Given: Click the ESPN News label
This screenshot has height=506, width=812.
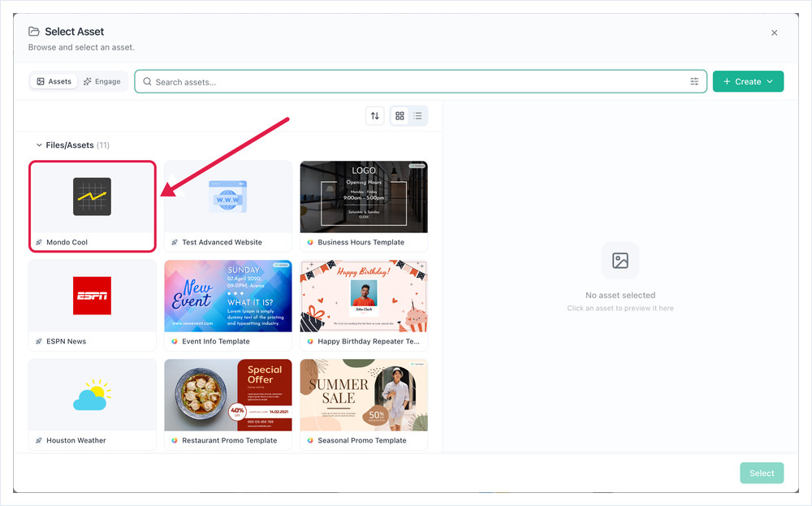Looking at the screenshot, I should click(67, 341).
